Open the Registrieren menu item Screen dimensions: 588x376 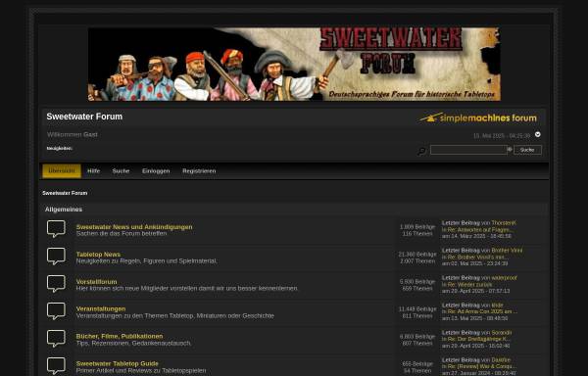click(199, 170)
